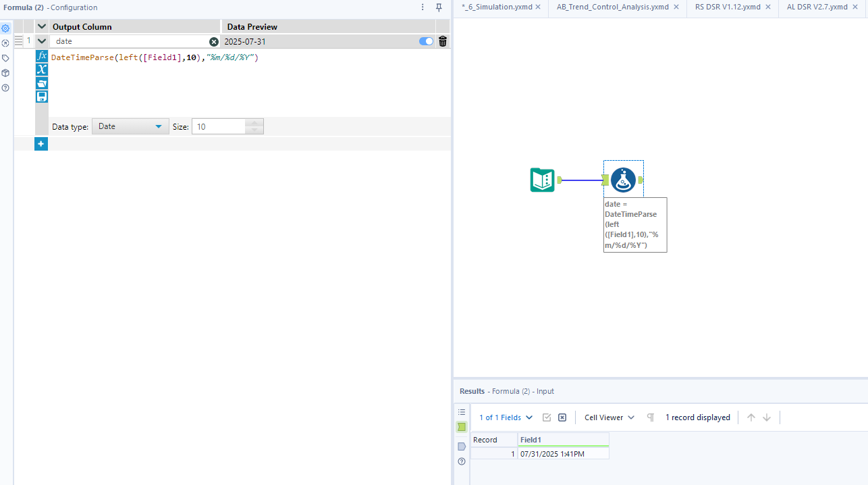Select the Formula tool on the canvas
The width and height of the screenshot is (868, 485).
pyautogui.click(x=623, y=180)
